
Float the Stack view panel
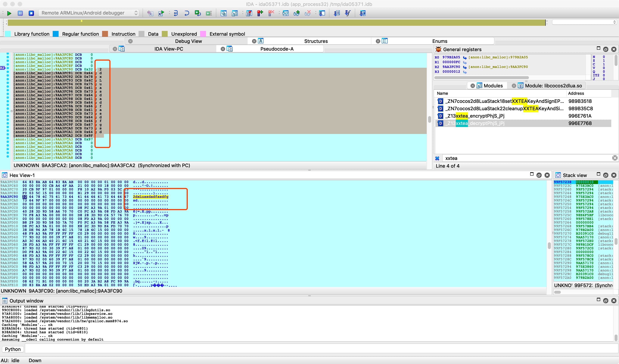click(x=606, y=175)
